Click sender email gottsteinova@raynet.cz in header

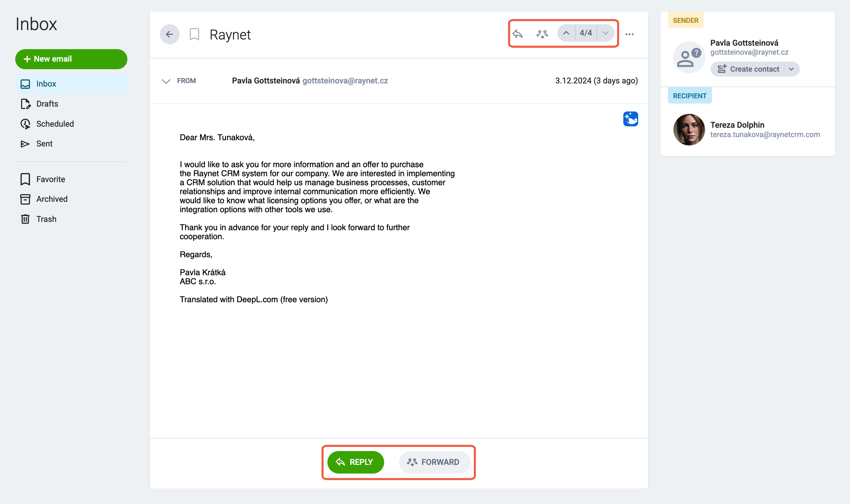(x=345, y=81)
